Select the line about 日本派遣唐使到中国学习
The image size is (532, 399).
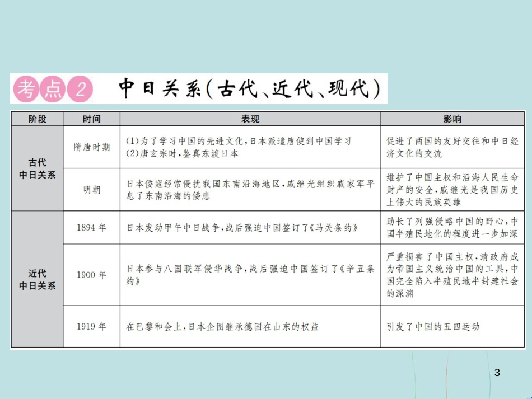pos(239,141)
